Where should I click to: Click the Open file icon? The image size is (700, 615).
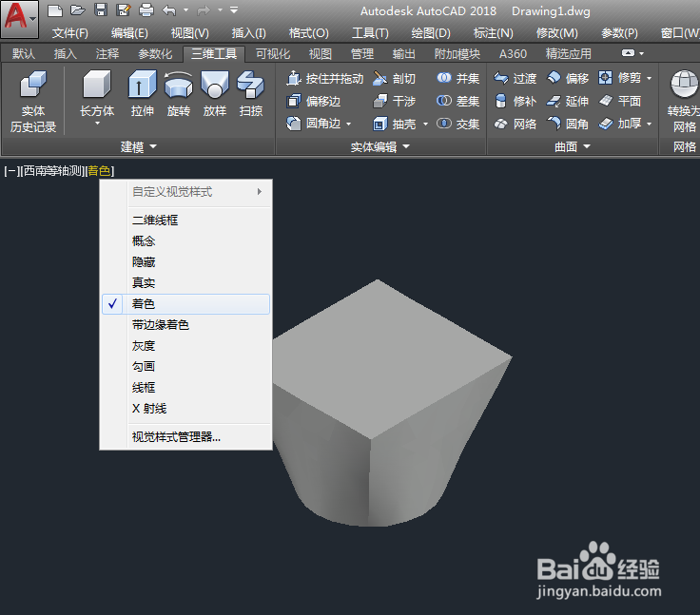(x=78, y=10)
